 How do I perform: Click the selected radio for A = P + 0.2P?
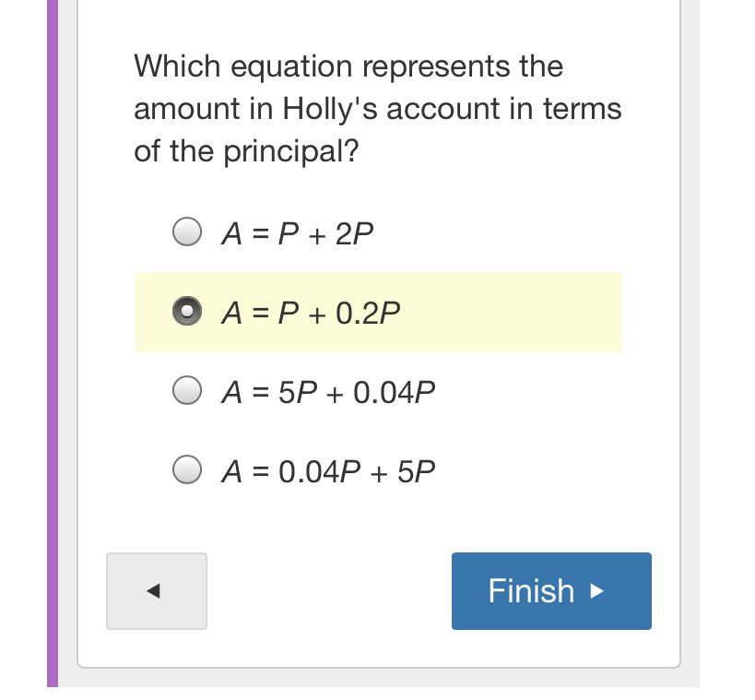pyautogui.click(x=187, y=312)
